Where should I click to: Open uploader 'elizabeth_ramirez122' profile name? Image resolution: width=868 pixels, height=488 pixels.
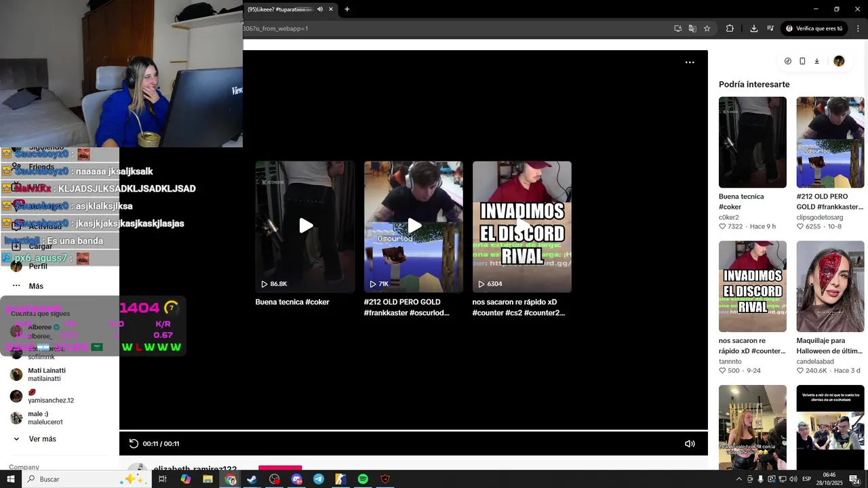195,469
